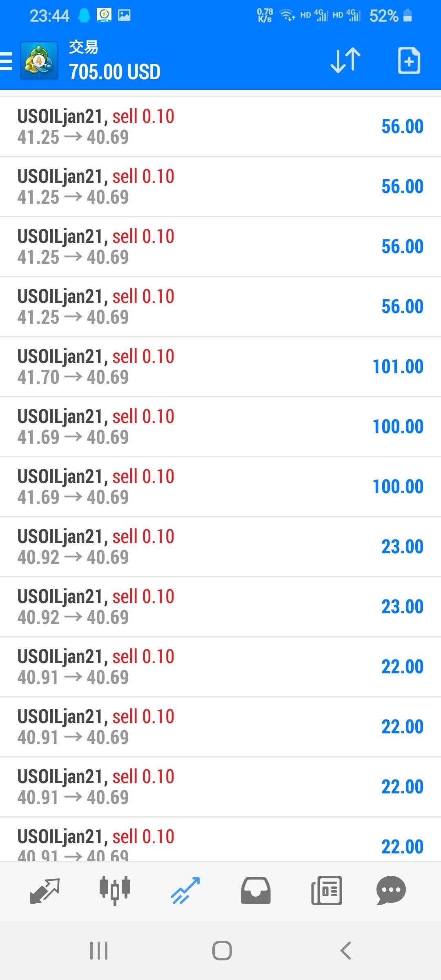Tap the sort orders arrows icon
Screen dimensions: 441x980
(x=345, y=61)
